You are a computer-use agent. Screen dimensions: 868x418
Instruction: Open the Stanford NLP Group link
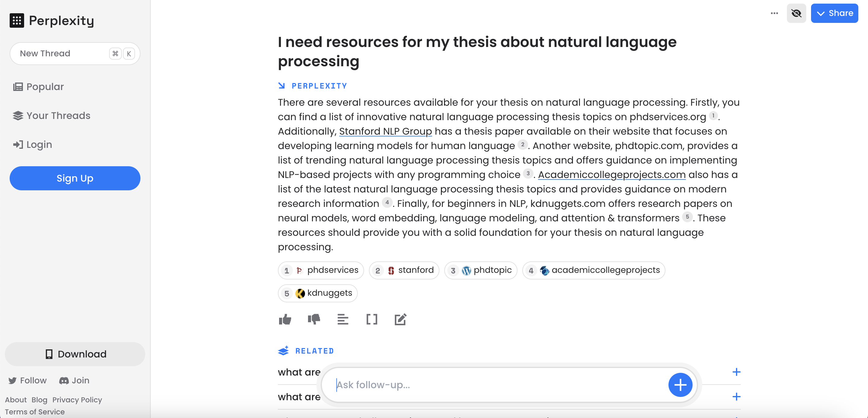point(385,131)
